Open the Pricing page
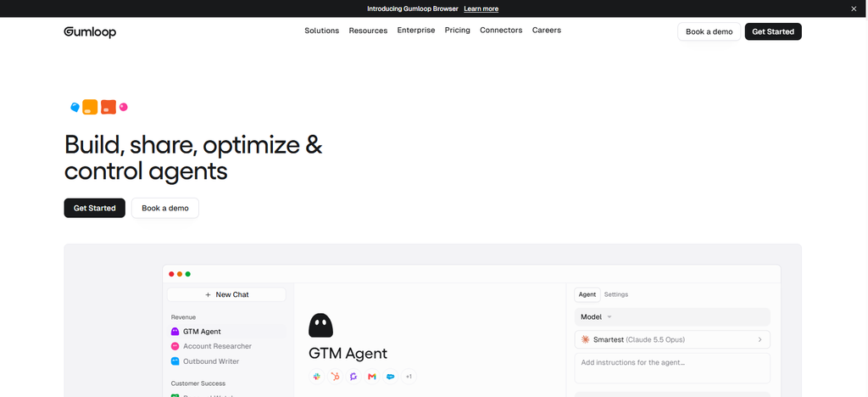868x397 pixels. tap(457, 31)
